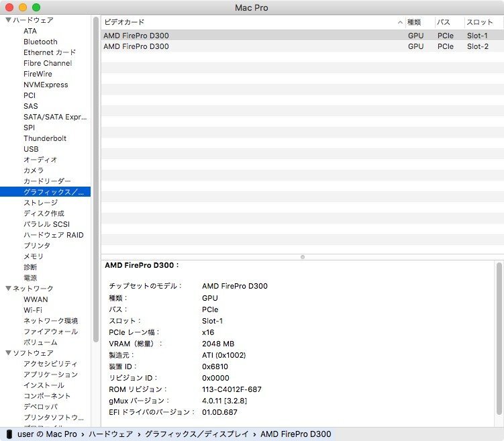Open オーディオ in the sidebar
Viewport: 504px width, 441px height.
coord(40,160)
